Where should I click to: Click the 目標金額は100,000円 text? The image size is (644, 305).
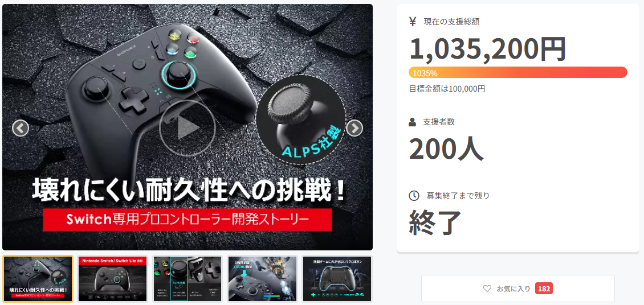tap(447, 89)
